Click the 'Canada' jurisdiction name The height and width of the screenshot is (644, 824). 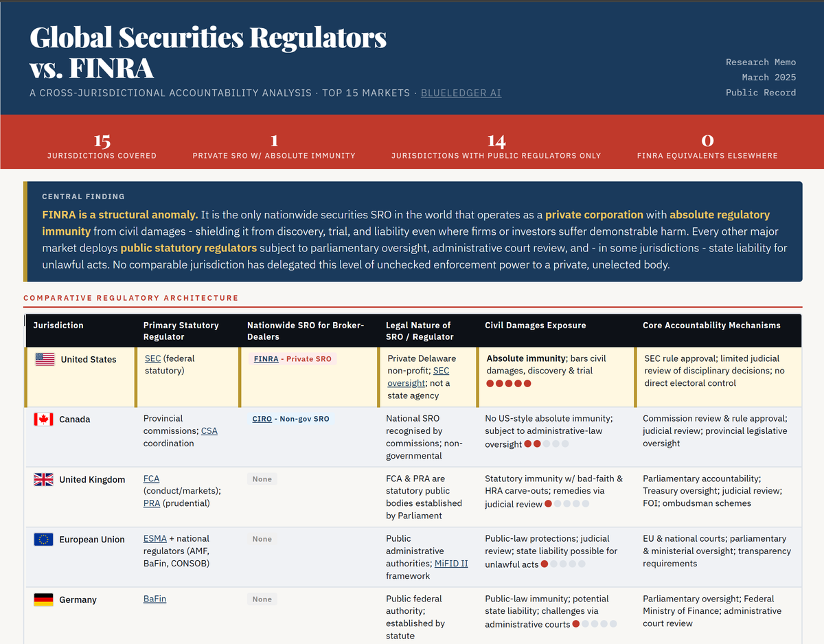(x=75, y=419)
